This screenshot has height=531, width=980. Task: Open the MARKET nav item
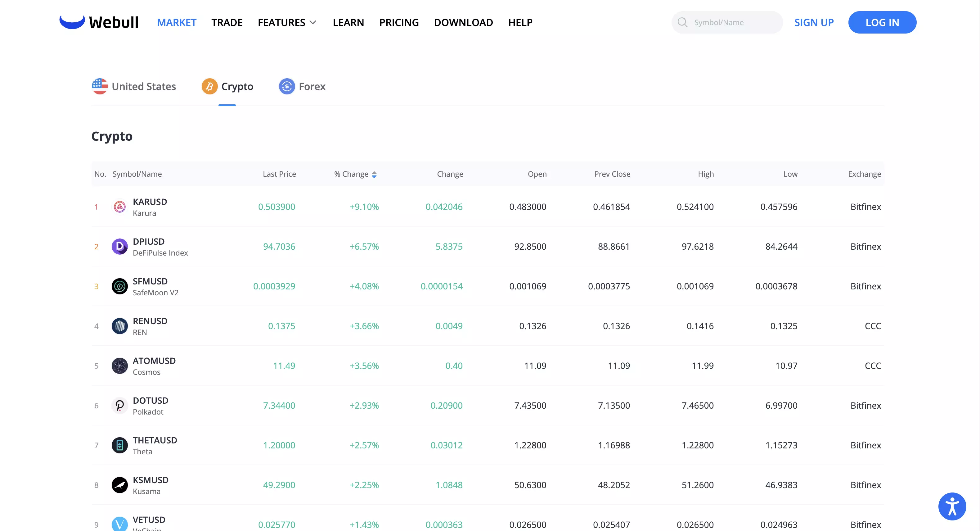coord(177,22)
